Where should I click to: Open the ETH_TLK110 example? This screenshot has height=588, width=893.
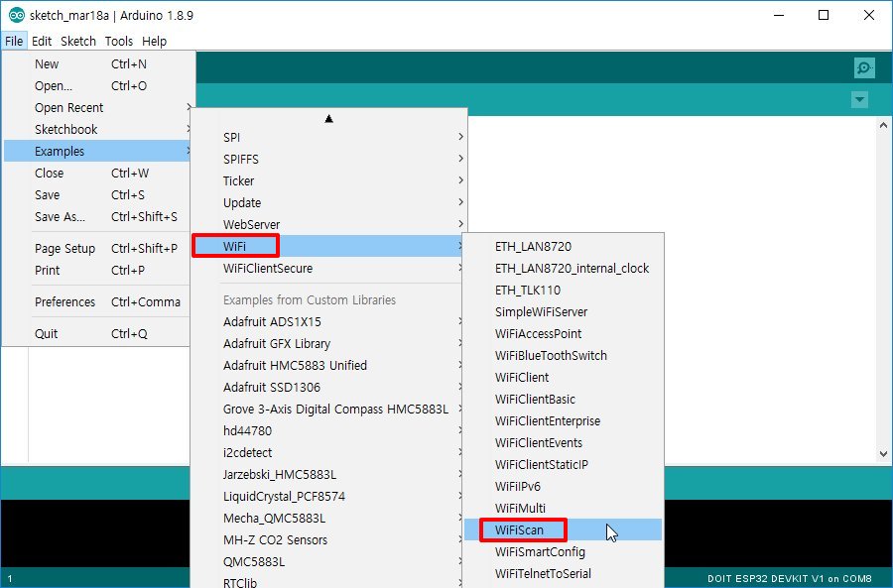pos(563,290)
